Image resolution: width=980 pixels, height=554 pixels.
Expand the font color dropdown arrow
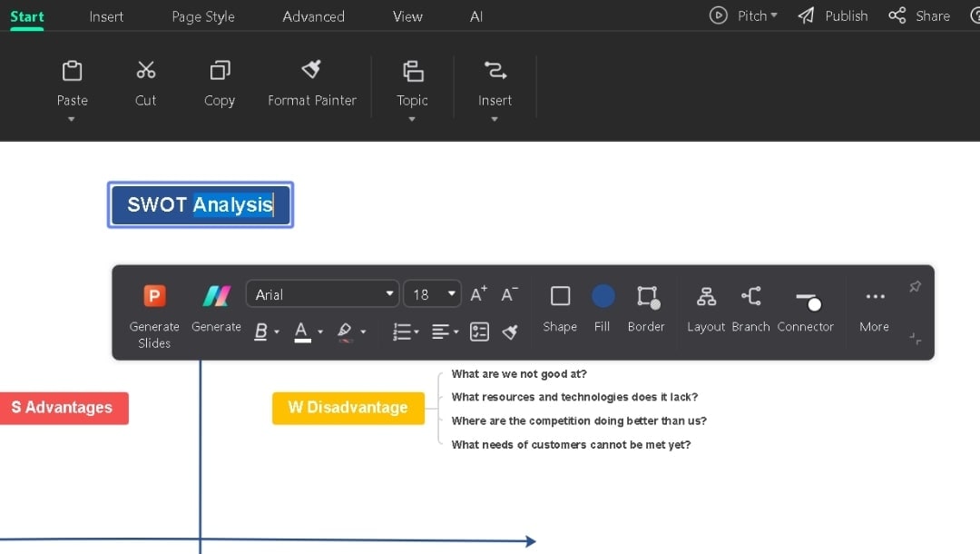click(x=320, y=332)
